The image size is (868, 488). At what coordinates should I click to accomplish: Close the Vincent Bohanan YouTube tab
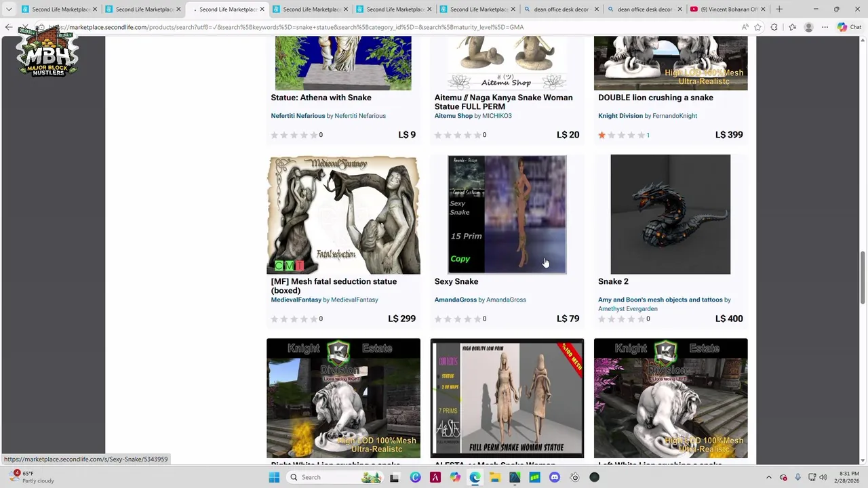[x=764, y=9]
